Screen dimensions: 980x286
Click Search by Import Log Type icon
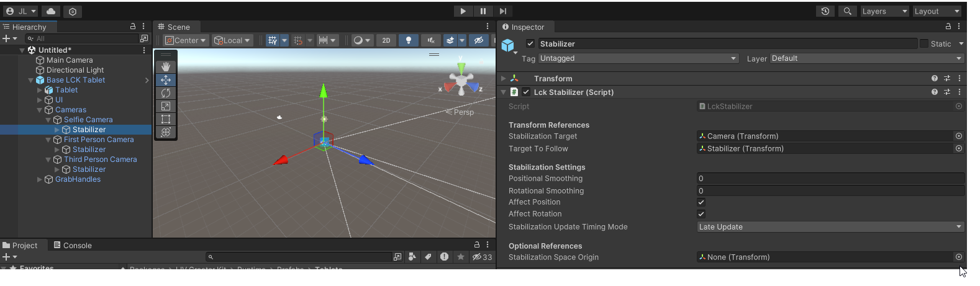(444, 257)
